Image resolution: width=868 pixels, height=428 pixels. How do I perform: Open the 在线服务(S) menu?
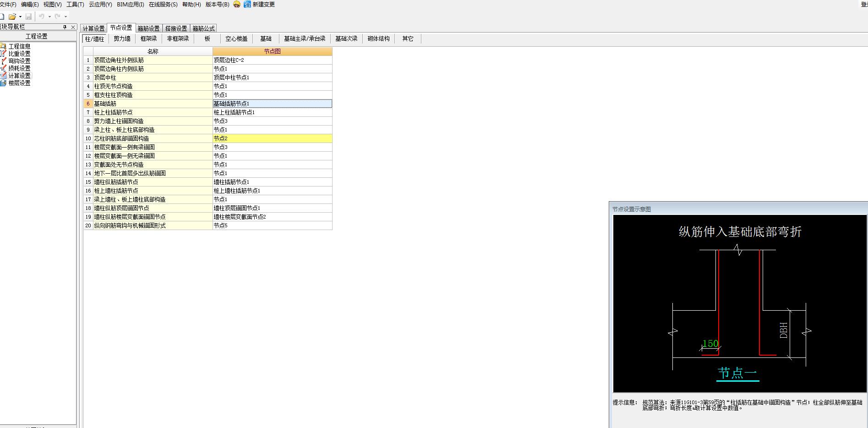163,4
